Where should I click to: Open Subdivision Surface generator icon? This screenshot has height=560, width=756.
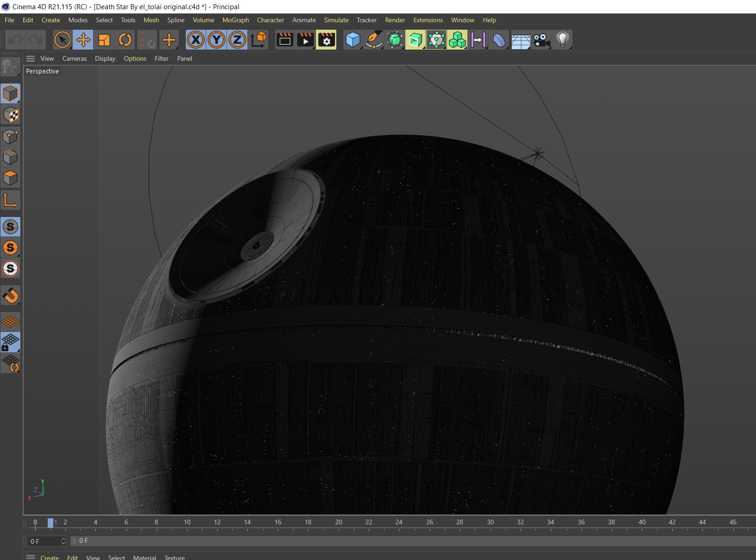click(x=395, y=40)
